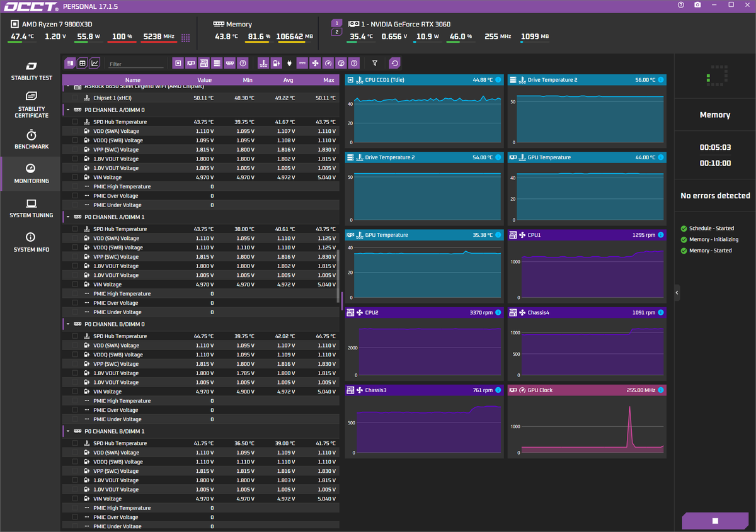
Task: Go to the Benchmark section
Action: tap(31, 140)
